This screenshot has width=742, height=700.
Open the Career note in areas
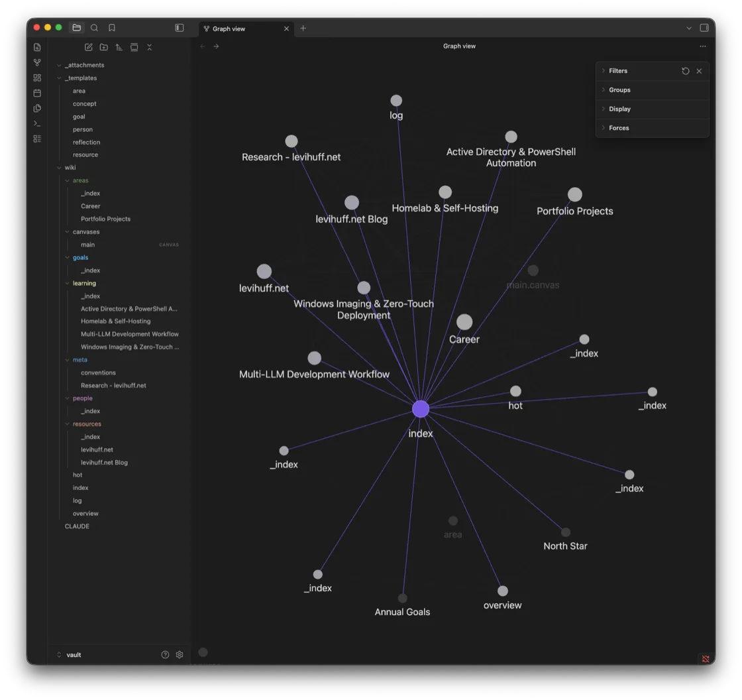(x=90, y=206)
